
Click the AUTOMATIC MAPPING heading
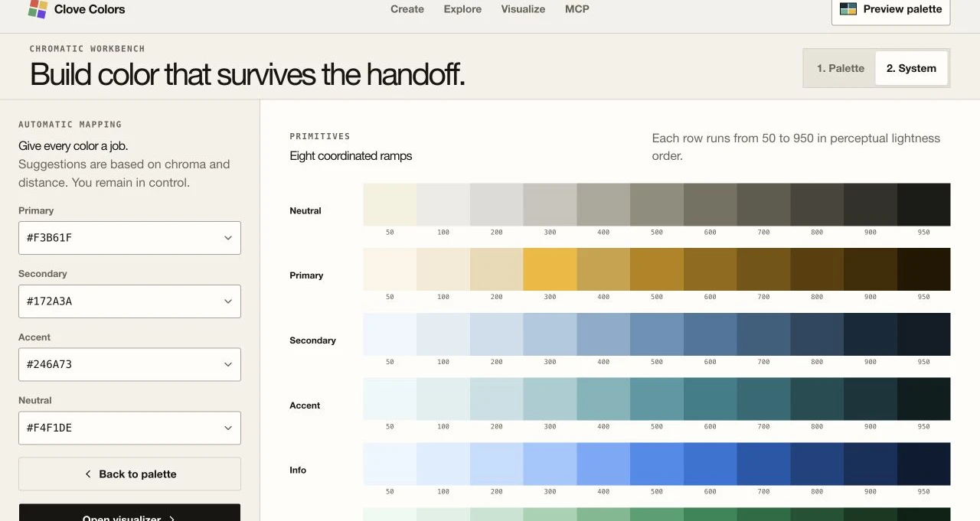point(70,124)
